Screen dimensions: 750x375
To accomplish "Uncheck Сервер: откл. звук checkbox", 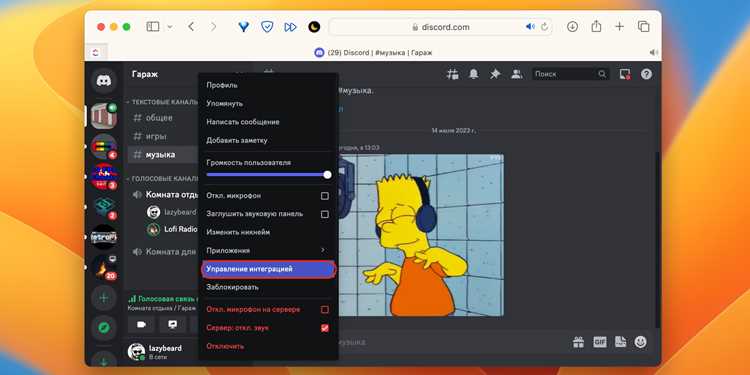I will coord(325,328).
